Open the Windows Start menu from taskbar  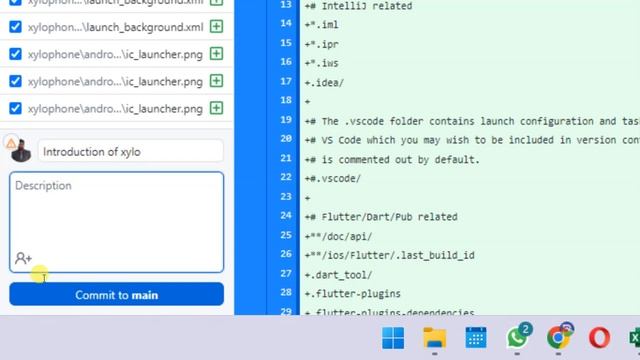pos(393,338)
